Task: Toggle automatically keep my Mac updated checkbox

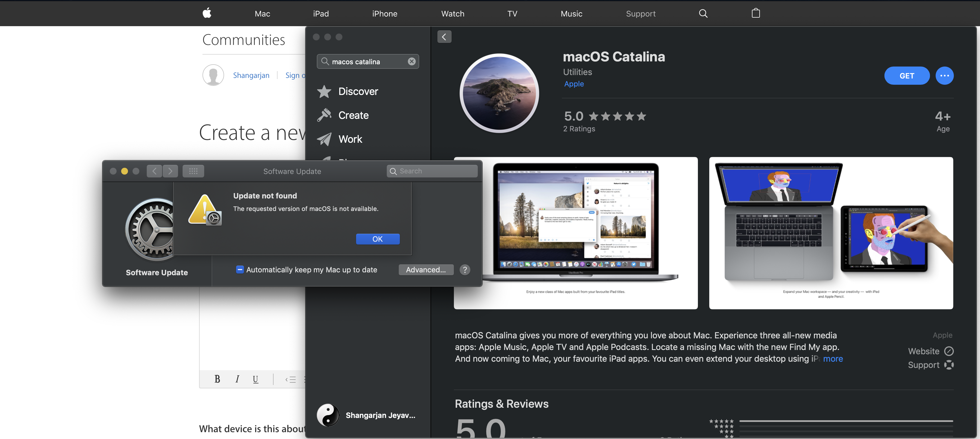Action: [x=240, y=270]
